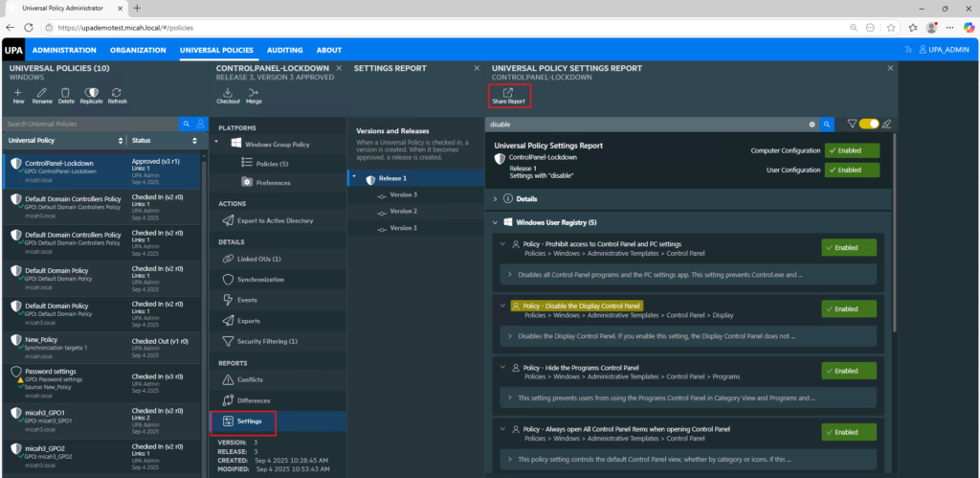The height and width of the screenshot is (478, 980).
Task: Open the Administration menu tab
Action: point(64,50)
